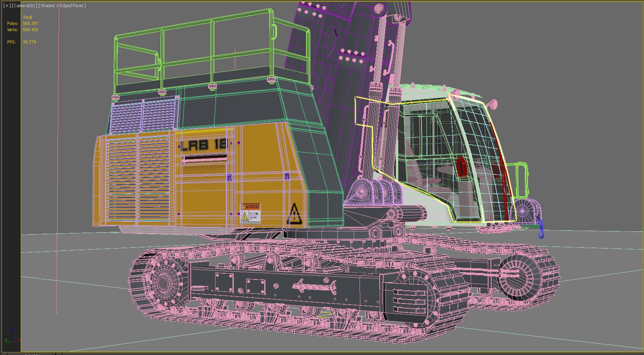Open the Shaded + Edged Faces shading menu
The height and width of the screenshot is (355, 644).
62,6
